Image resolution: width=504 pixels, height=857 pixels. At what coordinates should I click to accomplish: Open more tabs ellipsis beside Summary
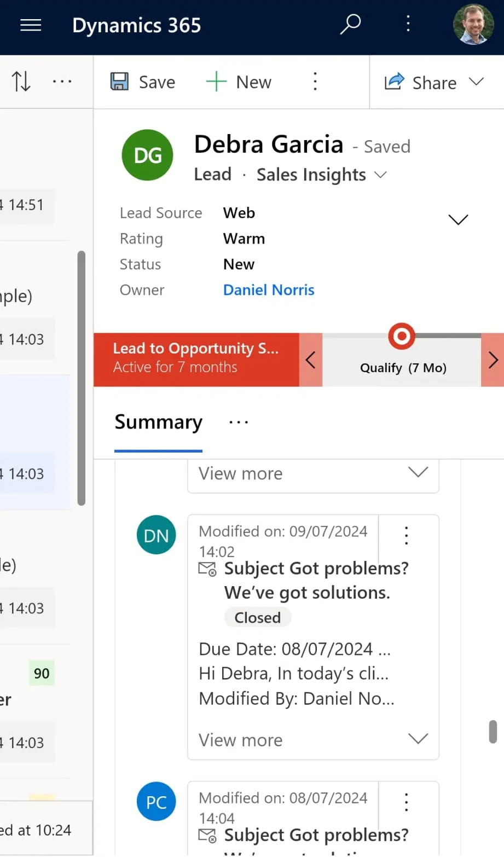coord(239,422)
